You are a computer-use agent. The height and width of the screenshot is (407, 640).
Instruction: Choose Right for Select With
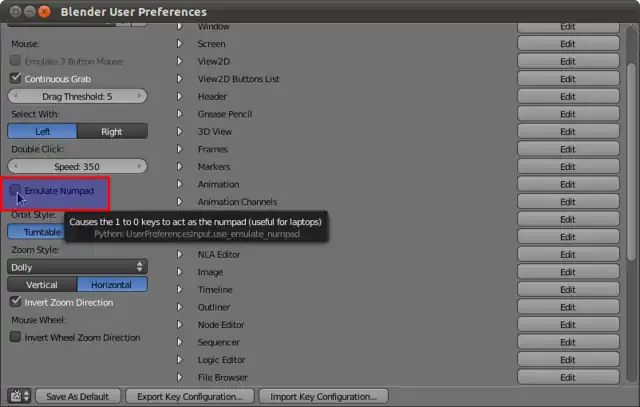[x=112, y=131]
